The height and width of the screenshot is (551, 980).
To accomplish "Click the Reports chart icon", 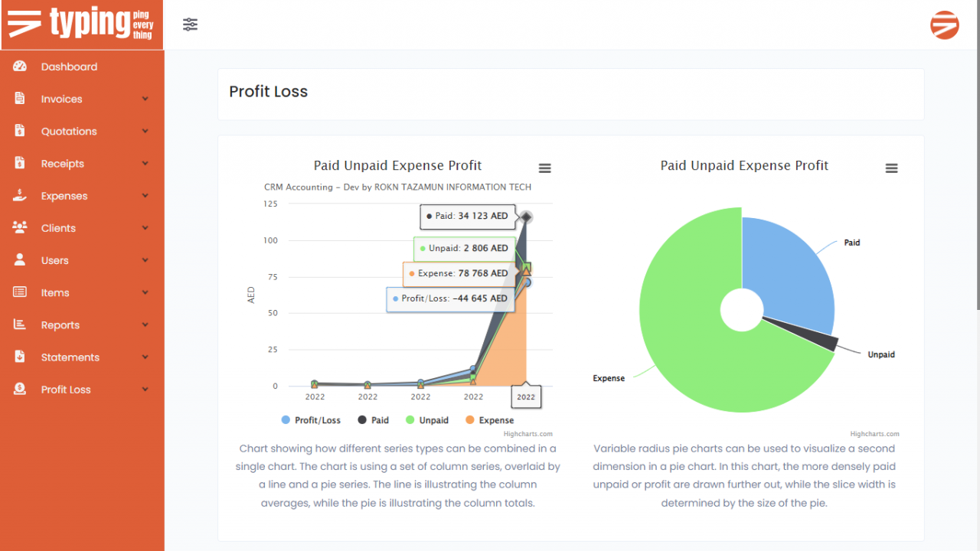I will click(x=20, y=324).
